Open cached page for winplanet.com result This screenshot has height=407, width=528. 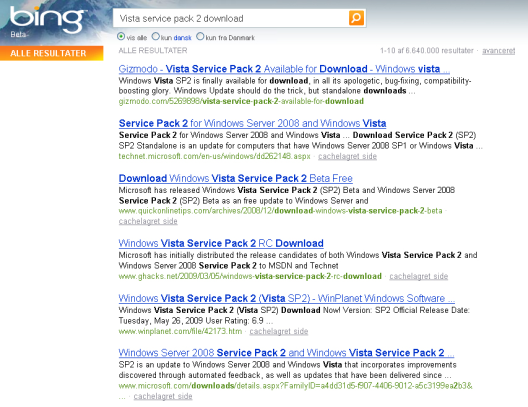(278, 331)
